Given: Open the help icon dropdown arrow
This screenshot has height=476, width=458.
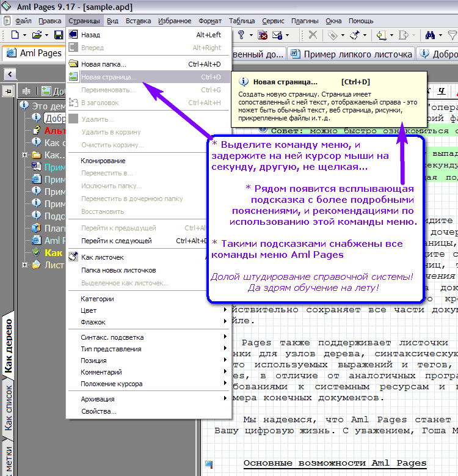Looking at the screenshot, I should coord(251,35).
